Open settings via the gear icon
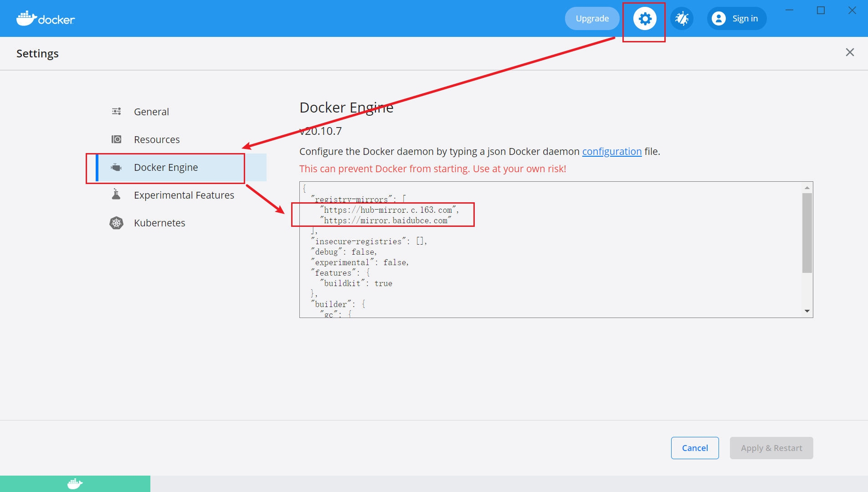868x492 pixels. (645, 19)
